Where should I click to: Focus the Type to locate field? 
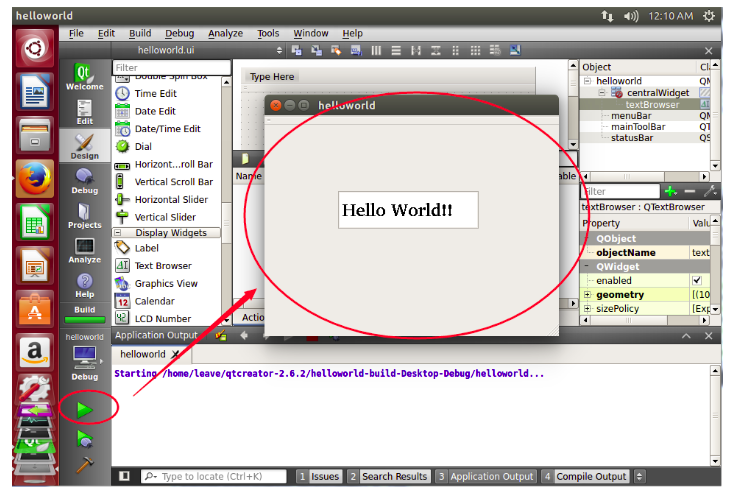[214, 477]
